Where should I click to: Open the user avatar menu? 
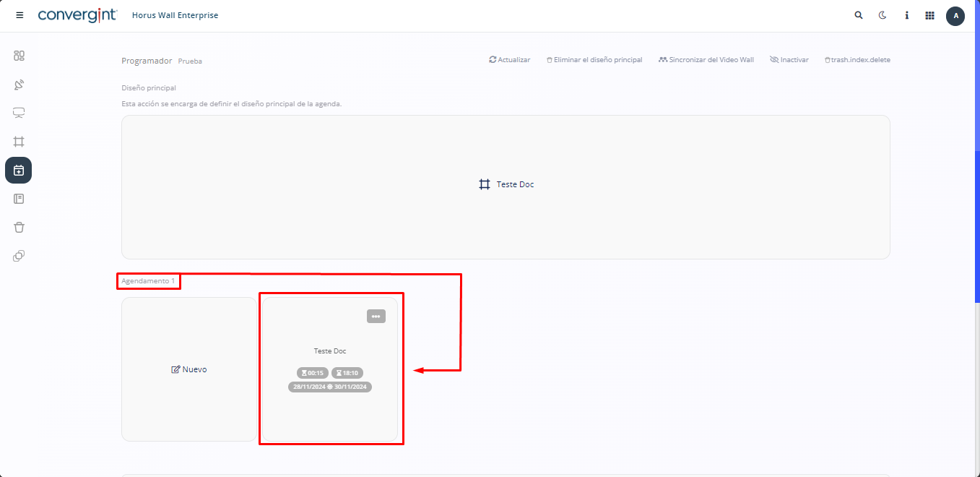tap(955, 16)
